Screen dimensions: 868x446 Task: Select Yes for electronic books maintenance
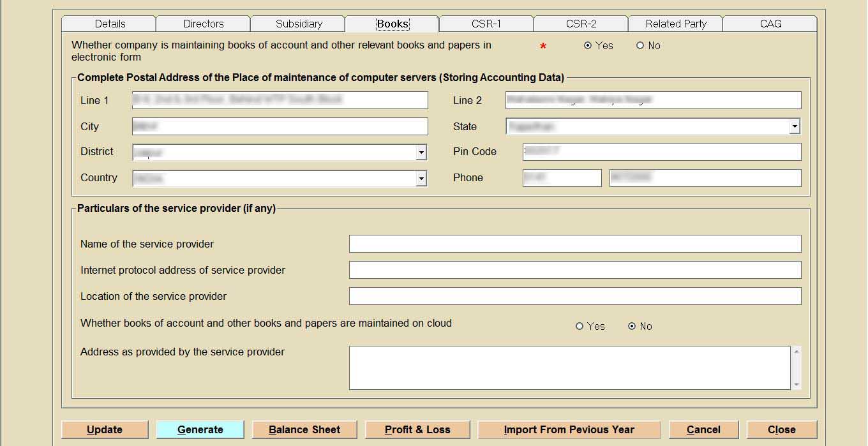pos(588,45)
